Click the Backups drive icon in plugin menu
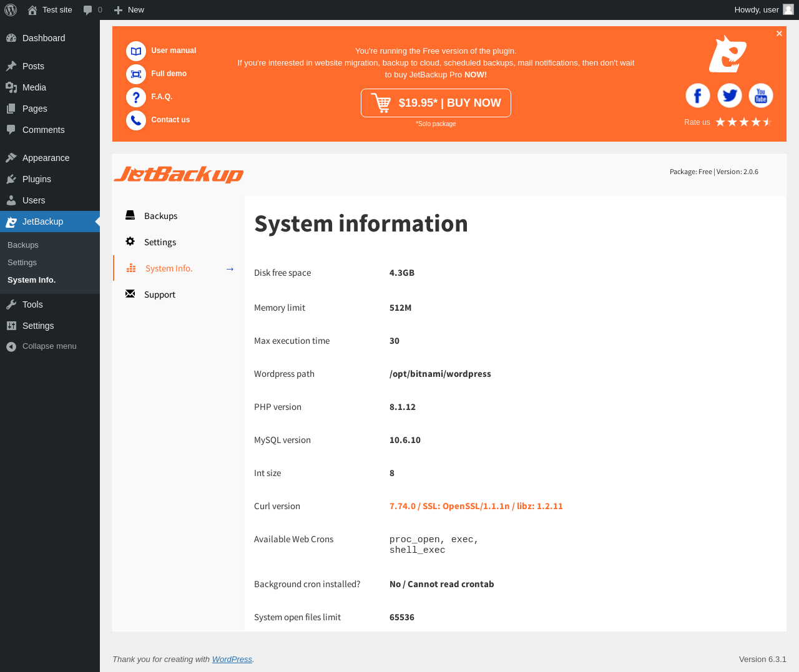 130,215
